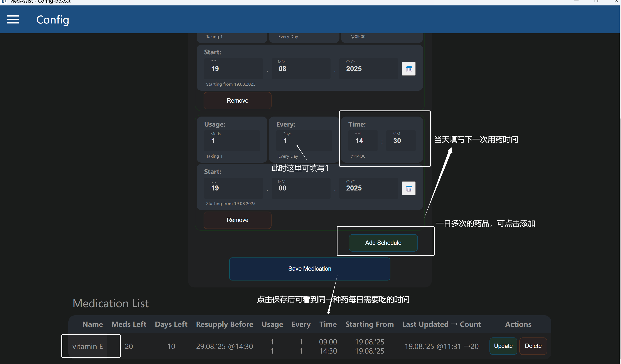Edit YYYY field of second schedule Start
Image resolution: width=621 pixels, height=364 pixels.
click(368, 188)
